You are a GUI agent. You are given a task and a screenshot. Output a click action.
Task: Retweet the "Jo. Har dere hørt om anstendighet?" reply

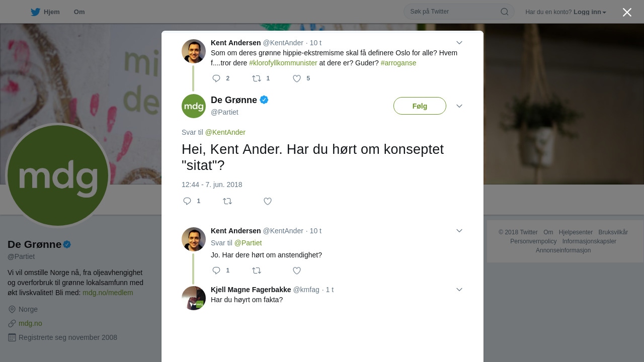click(257, 270)
